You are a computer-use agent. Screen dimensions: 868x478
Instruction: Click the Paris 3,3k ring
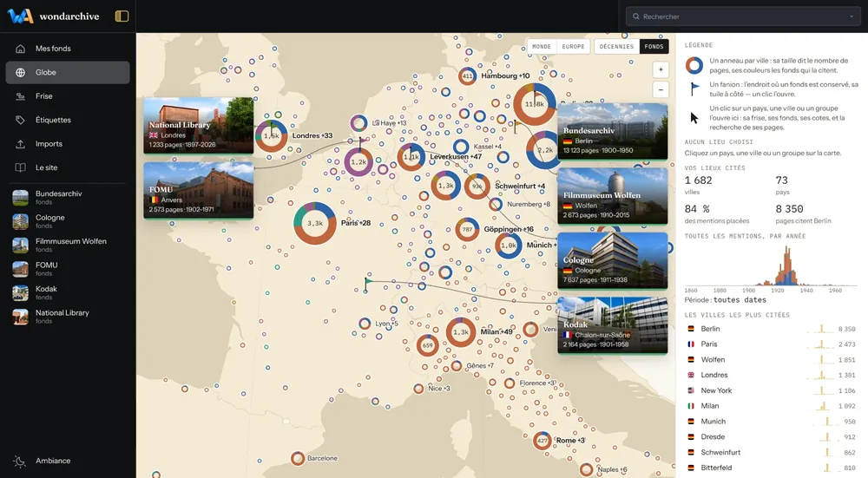point(315,223)
